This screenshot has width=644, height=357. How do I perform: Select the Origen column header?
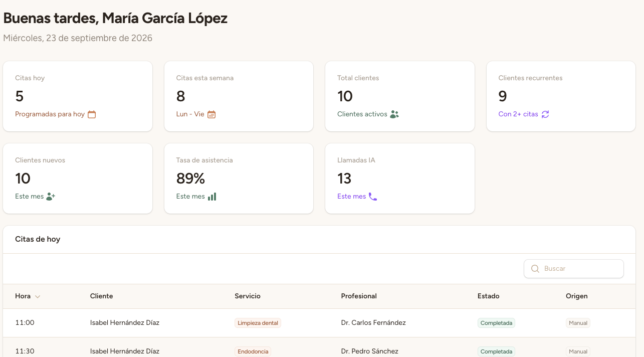coord(577,296)
